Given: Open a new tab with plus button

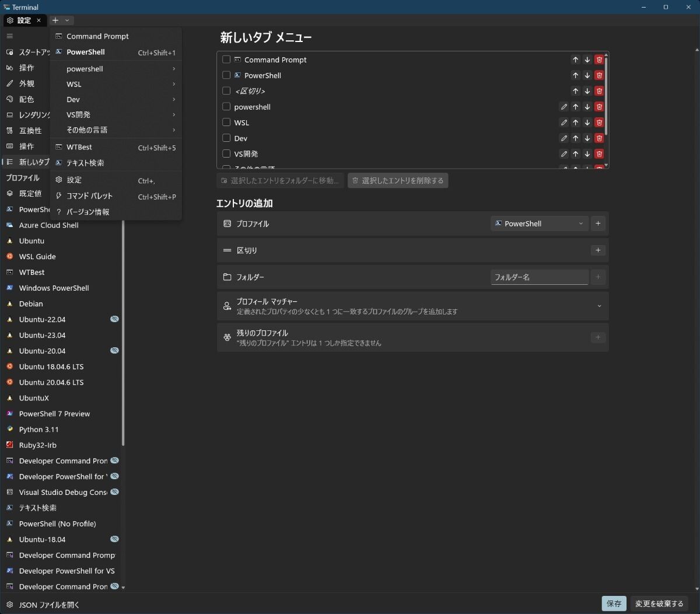Looking at the screenshot, I should [55, 20].
